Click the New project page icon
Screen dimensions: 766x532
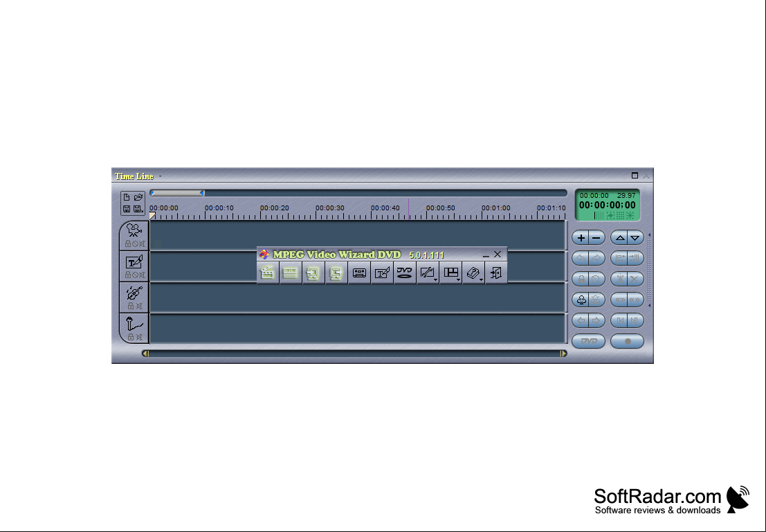[x=127, y=197]
